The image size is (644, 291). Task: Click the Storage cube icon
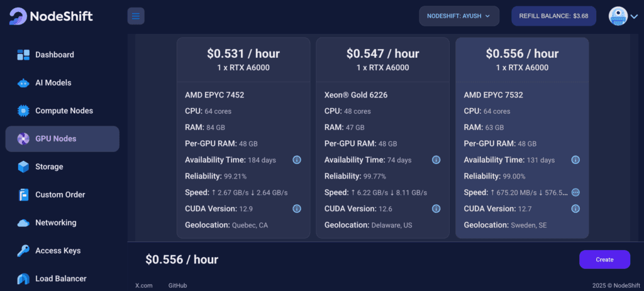click(23, 167)
